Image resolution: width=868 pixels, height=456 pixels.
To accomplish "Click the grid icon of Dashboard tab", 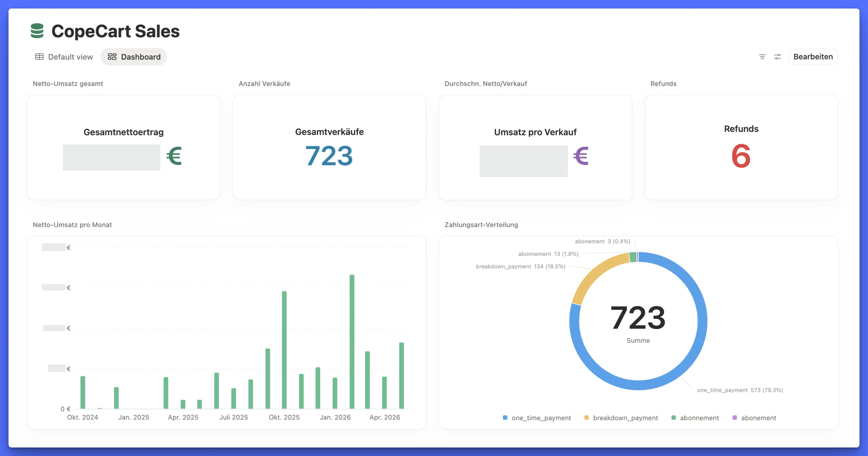I will (112, 57).
